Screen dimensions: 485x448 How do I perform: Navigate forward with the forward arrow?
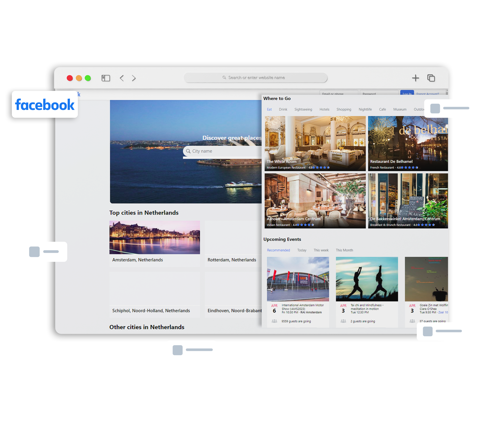(x=134, y=78)
